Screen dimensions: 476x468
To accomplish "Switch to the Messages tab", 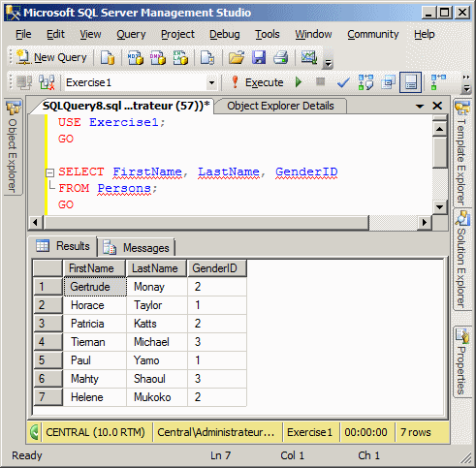I will click(x=136, y=248).
